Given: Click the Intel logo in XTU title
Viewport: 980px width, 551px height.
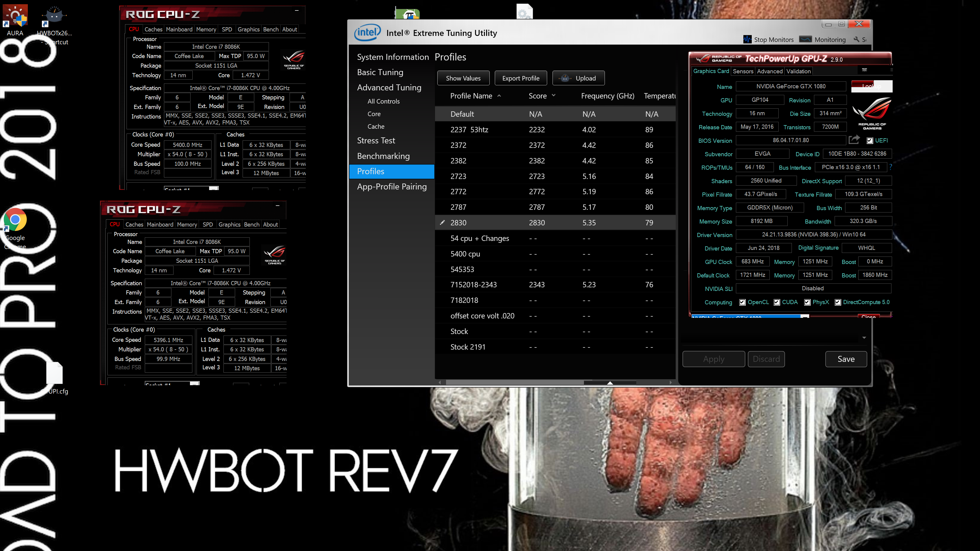Looking at the screenshot, I should point(367,32).
